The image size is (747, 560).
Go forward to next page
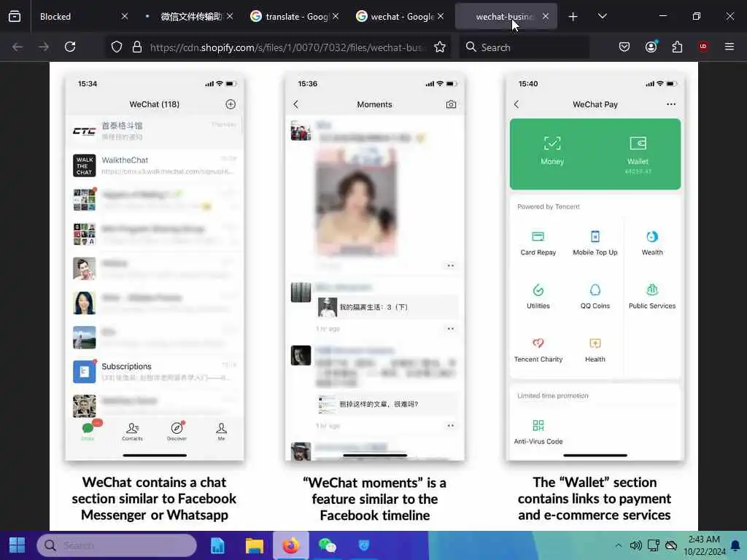tap(44, 47)
